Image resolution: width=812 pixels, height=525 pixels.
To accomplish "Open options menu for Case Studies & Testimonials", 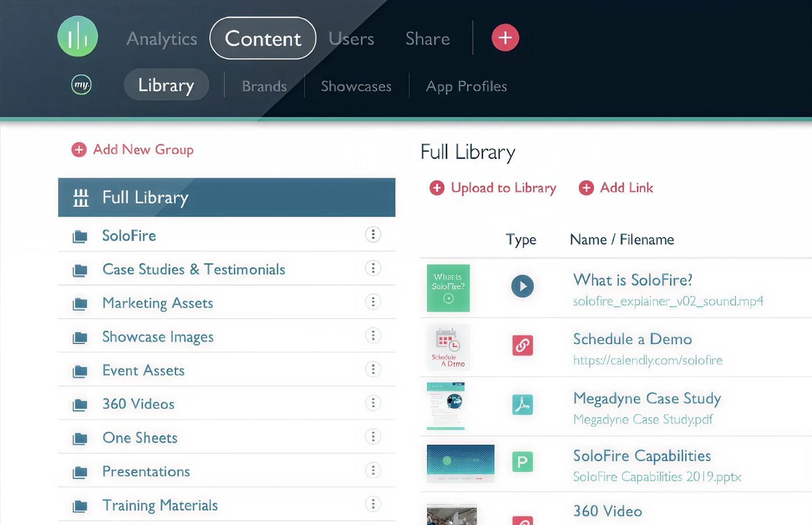I will coord(373,268).
